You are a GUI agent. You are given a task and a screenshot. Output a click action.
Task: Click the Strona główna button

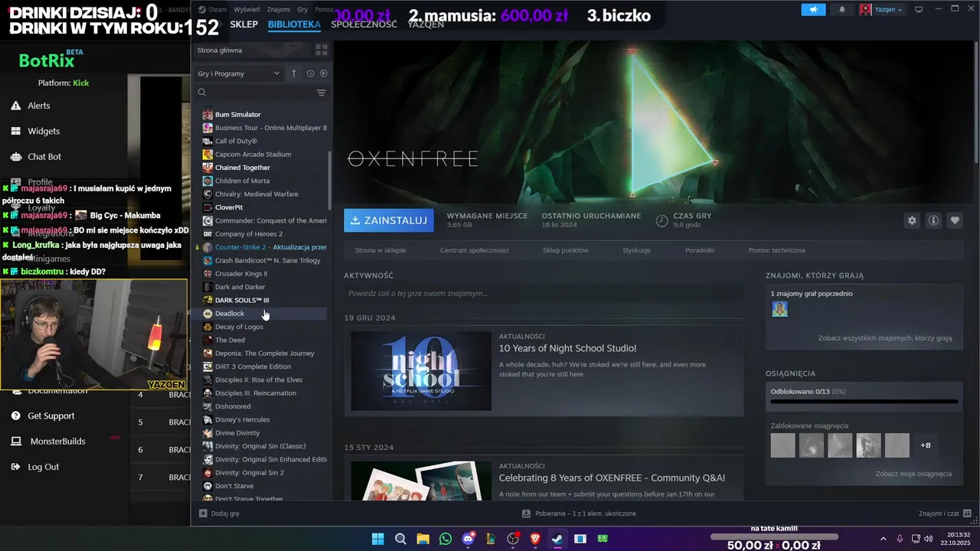(x=252, y=50)
